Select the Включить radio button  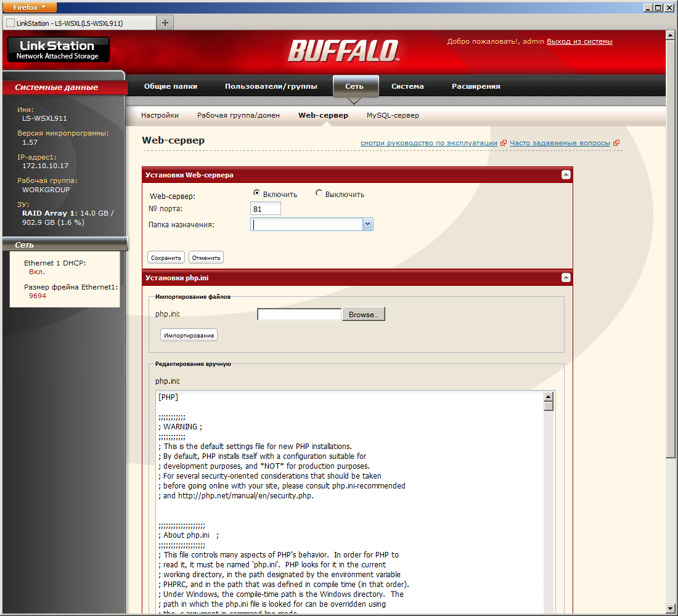coord(256,193)
